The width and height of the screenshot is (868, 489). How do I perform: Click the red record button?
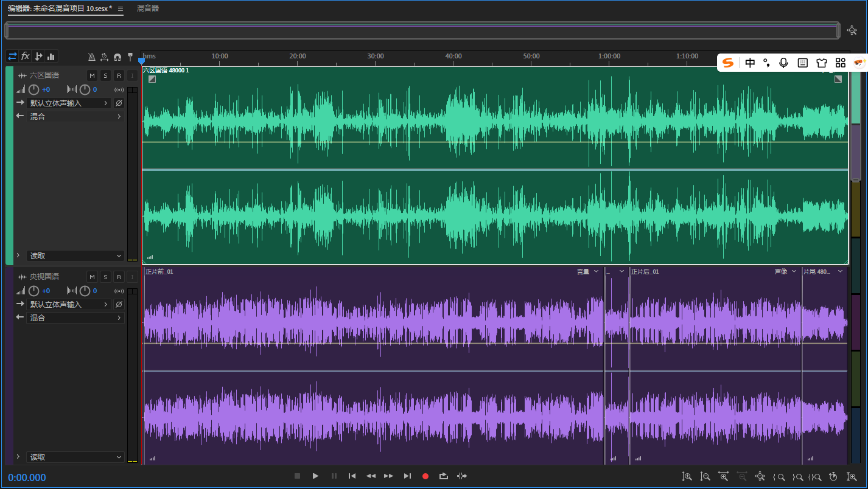425,476
